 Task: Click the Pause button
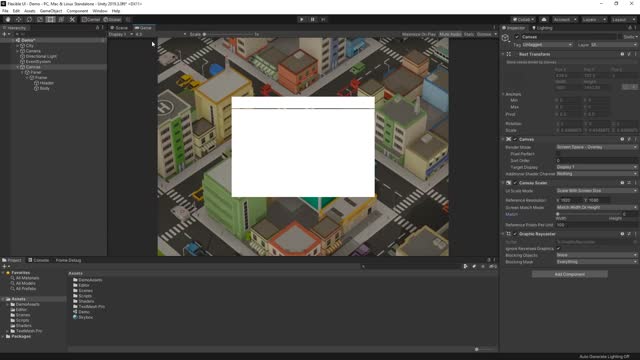tap(313, 19)
